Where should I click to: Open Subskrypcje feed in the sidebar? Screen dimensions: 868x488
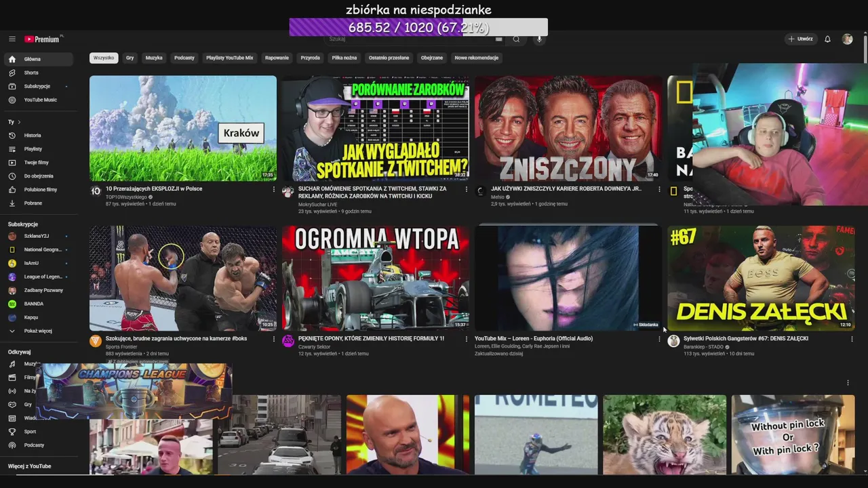coord(39,86)
